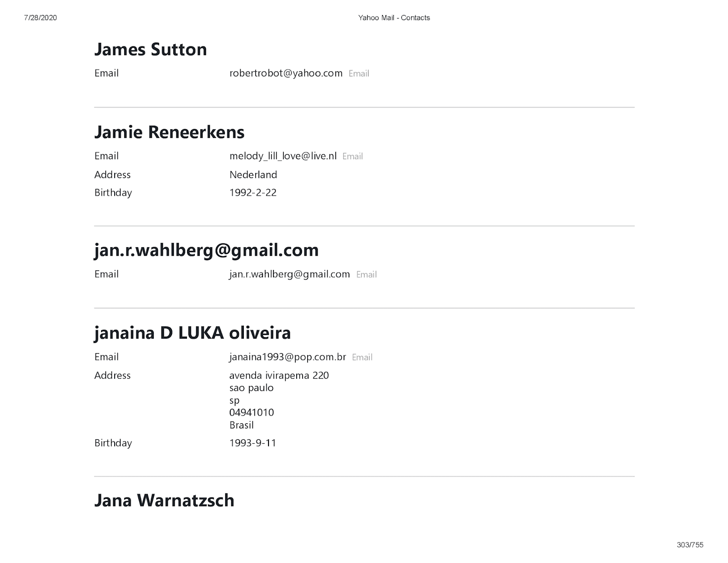This screenshot has width=728, height=563.
Task: Open the janaina1993@pop.com.br email address
Action: coord(288,357)
